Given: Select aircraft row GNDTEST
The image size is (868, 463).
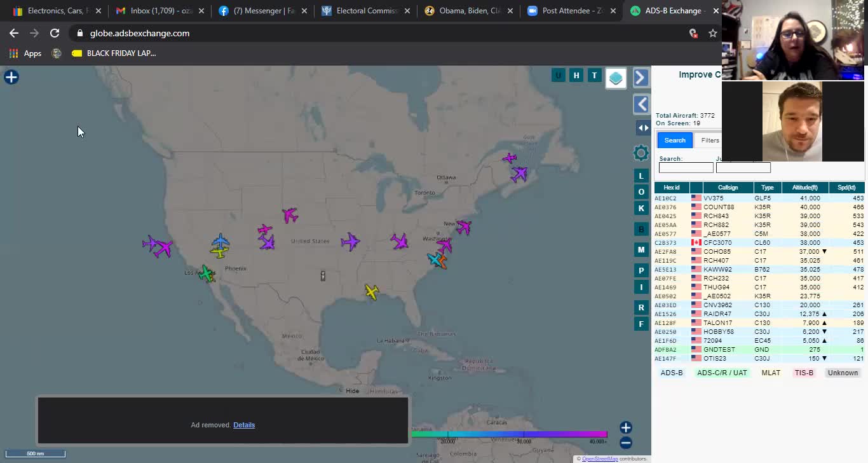Looking at the screenshot, I should coord(759,349).
